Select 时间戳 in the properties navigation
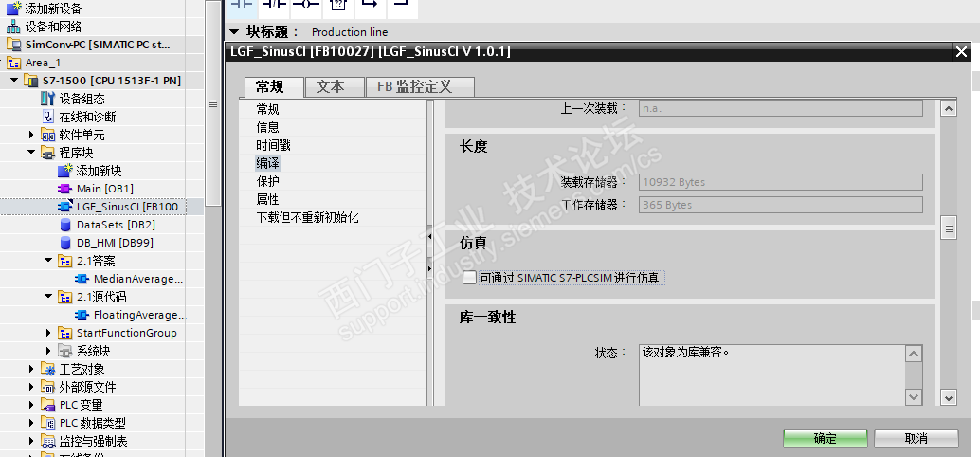The width and height of the screenshot is (980, 457). click(274, 146)
